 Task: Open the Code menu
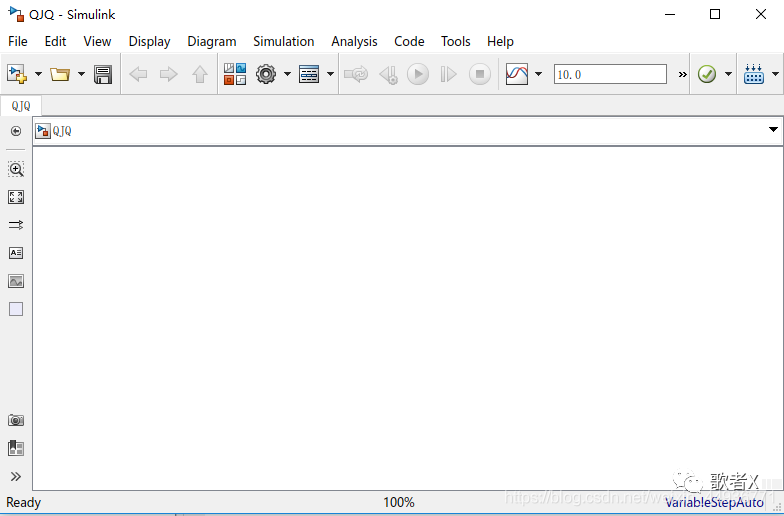coord(409,42)
